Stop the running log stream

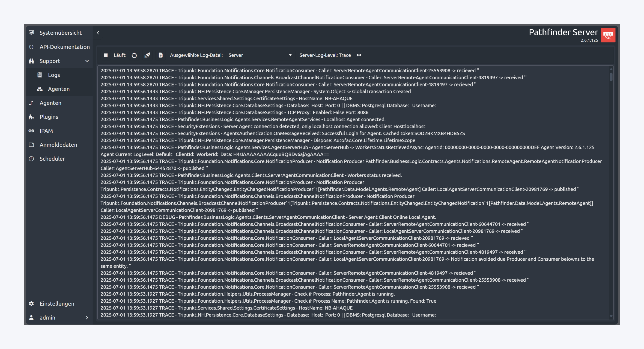pyautogui.click(x=106, y=55)
